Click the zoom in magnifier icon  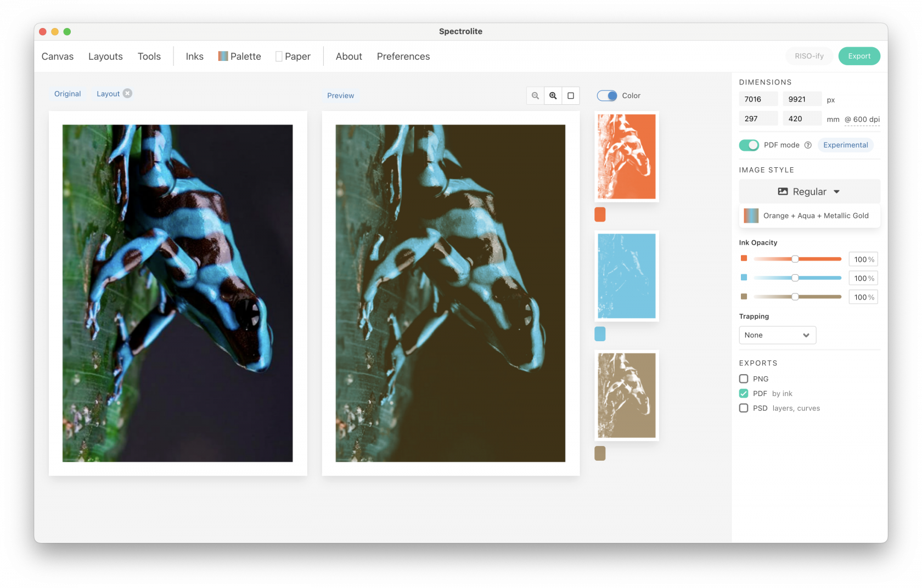553,95
